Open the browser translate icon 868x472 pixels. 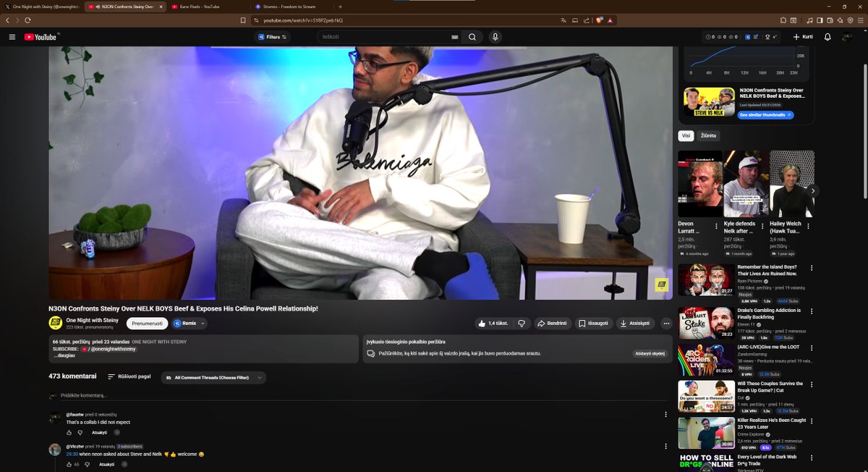coord(563,20)
